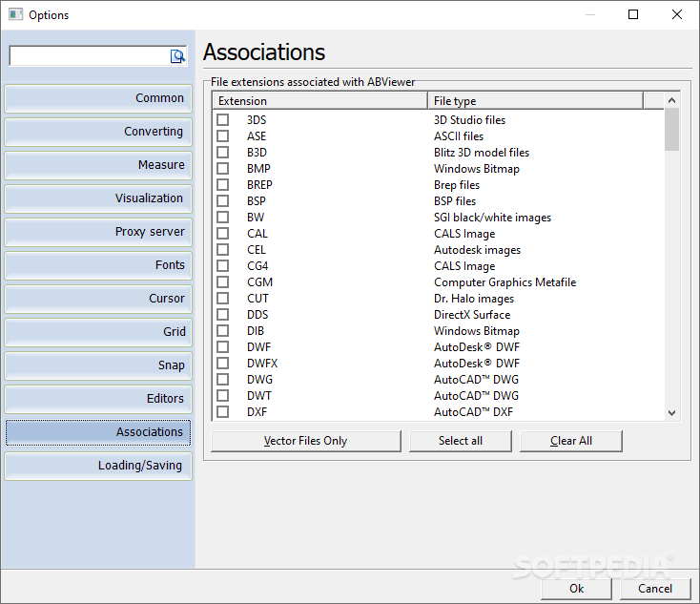The width and height of the screenshot is (700, 604).
Task: Click the Clear All button
Action: coord(571,441)
